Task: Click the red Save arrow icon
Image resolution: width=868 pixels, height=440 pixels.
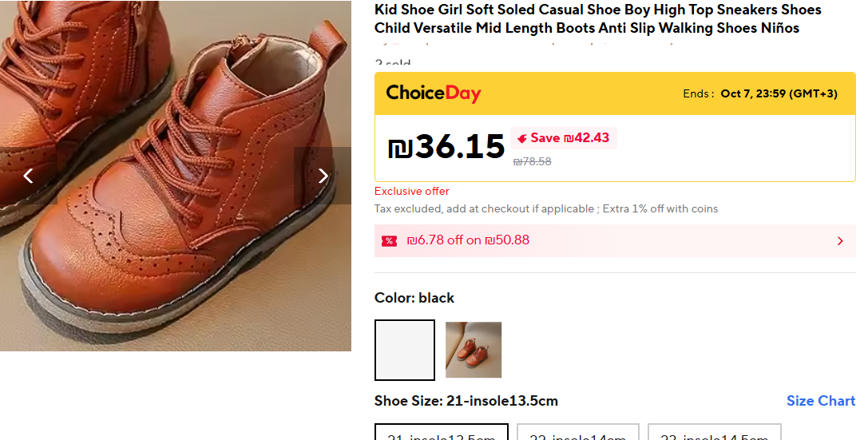Action: point(522,138)
